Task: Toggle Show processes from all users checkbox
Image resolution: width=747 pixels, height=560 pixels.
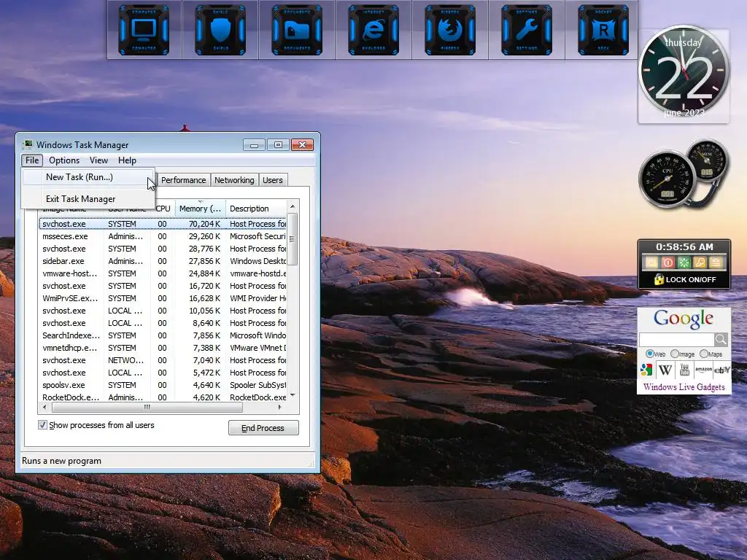Action: pos(42,425)
